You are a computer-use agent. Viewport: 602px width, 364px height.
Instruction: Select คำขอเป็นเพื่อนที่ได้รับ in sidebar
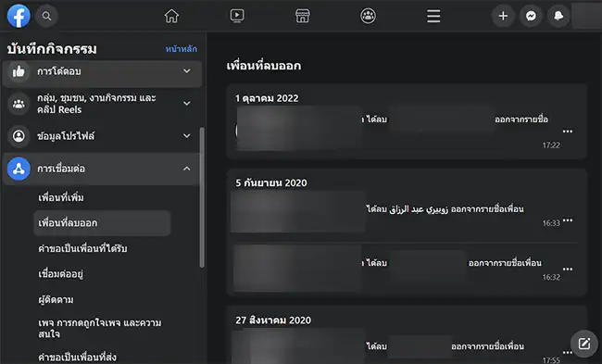[82, 248]
